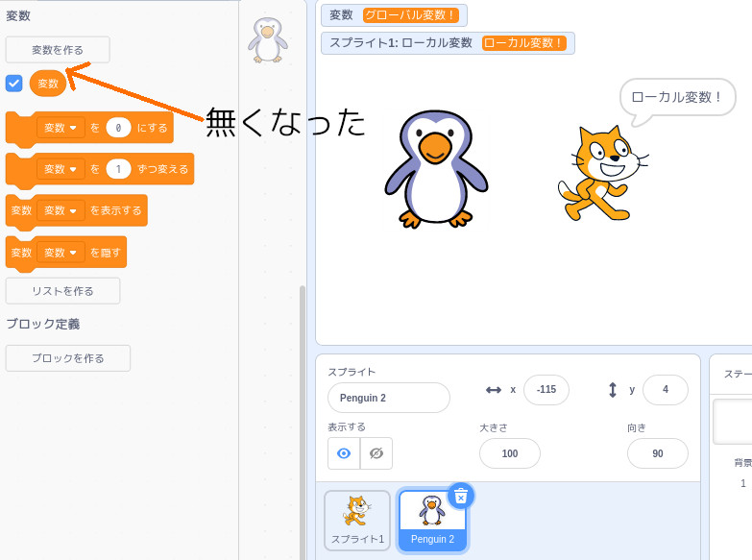The image size is (752, 560).
Task: Click the horizontal arrows x icon
Action: 494,390
